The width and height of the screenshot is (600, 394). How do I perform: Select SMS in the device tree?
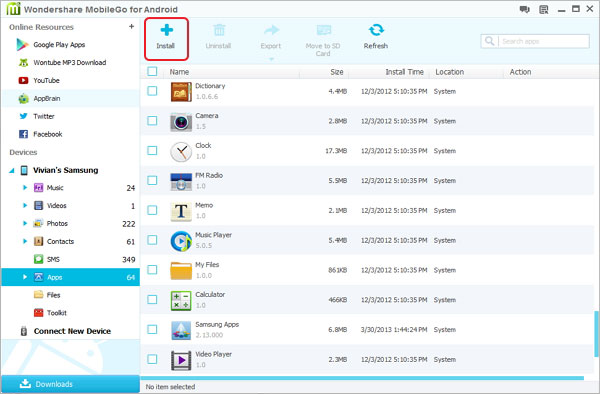pyautogui.click(x=53, y=259)
